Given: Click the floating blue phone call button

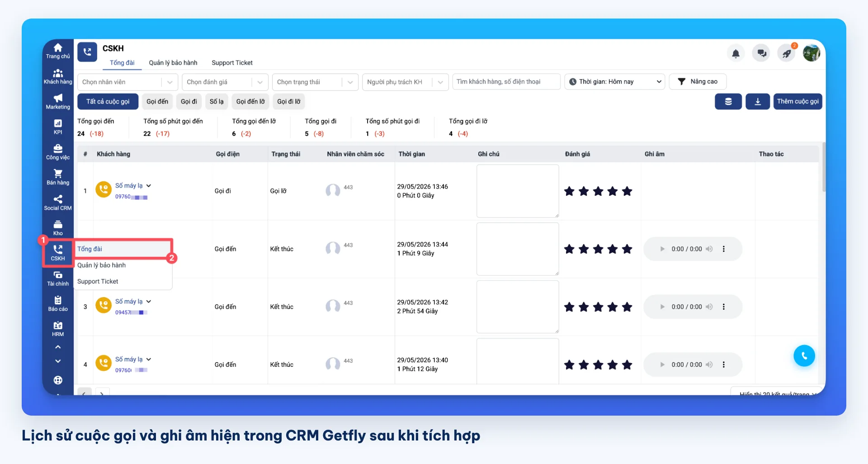Looking at the screenshot, I should [804, 356].
